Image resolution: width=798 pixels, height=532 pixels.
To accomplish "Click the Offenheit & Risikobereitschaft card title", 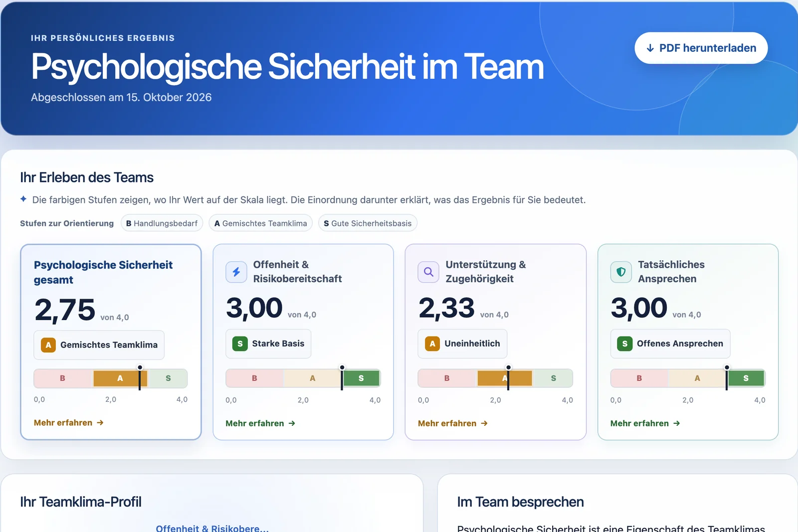I will [x=297, y=272].
